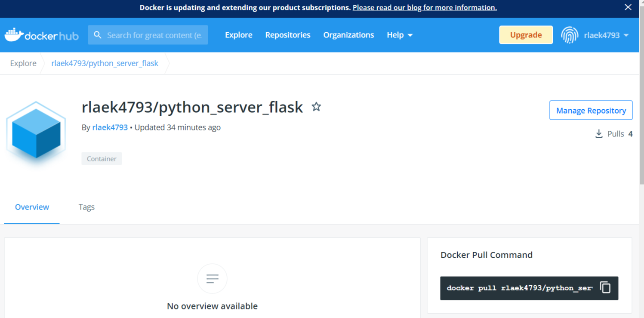
Task: Expand the Help dropdown menu
Action: coord(400,35)
